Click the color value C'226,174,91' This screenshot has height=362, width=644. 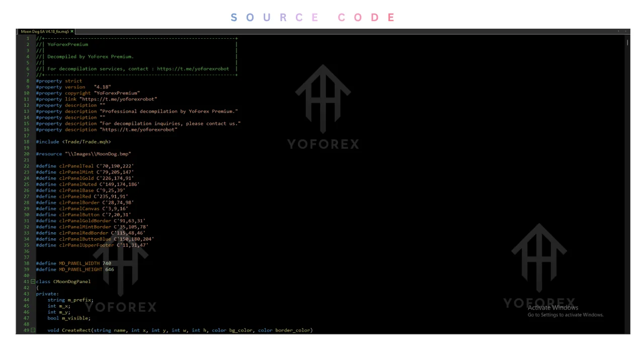click(x=115, y=178)
